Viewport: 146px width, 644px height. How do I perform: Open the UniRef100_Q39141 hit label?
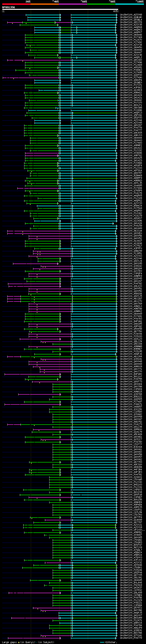131,359
